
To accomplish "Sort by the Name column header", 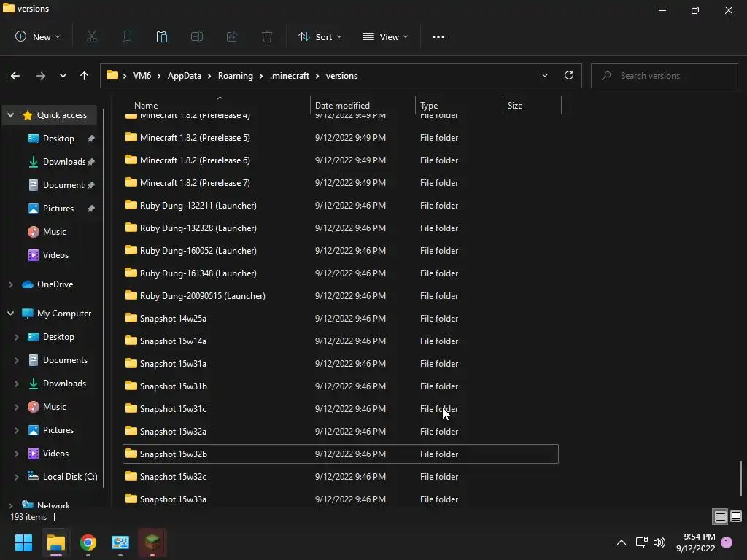I will (219, 105).
